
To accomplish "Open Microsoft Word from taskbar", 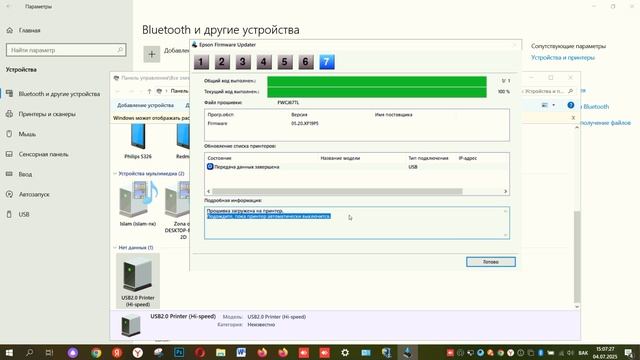I will (241, 353).
